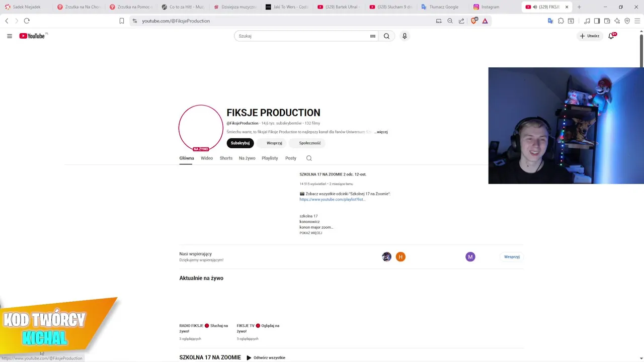The width and height of the screenshot is (644, 362).
Task: Click the M supporter avatar
Action: (x=470, y=257)
